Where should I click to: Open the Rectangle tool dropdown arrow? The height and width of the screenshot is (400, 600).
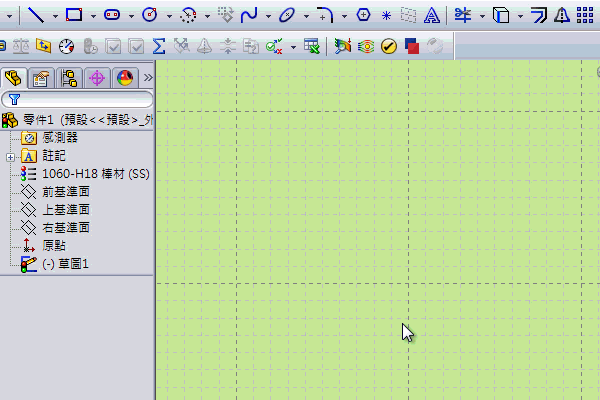click(x=93, y=16)
